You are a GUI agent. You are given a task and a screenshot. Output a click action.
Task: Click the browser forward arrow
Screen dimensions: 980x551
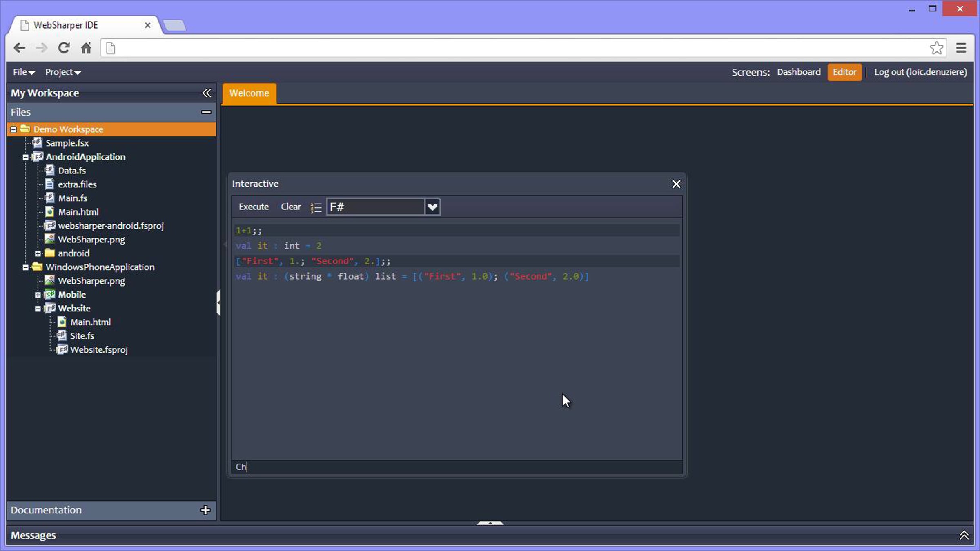click(41, 48)
